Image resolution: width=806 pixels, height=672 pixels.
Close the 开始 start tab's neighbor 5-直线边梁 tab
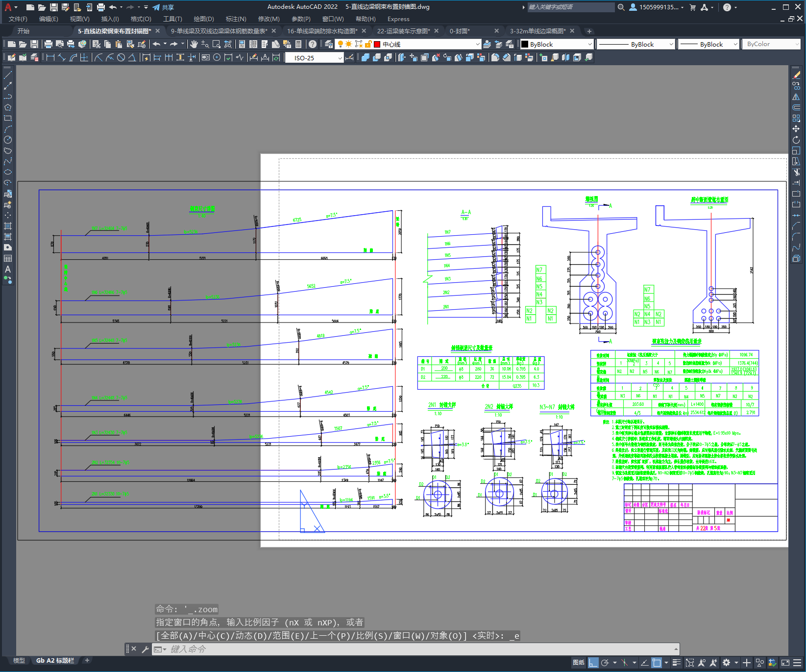click(x=158, y=31)
